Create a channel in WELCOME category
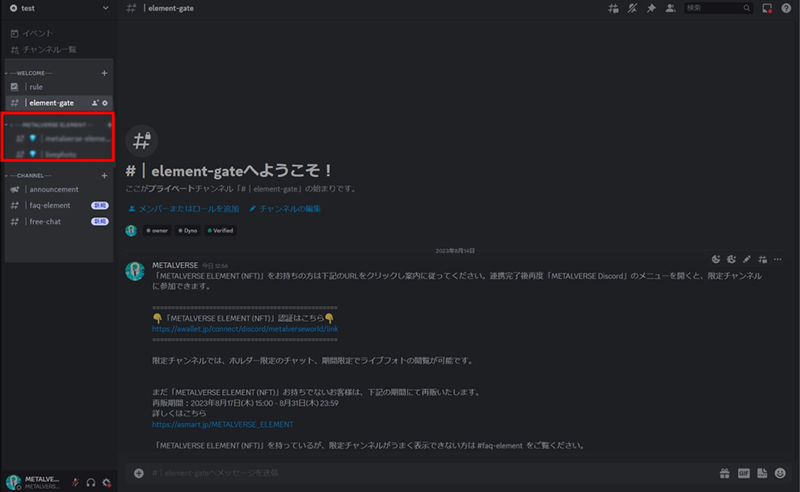 [104, 73]
